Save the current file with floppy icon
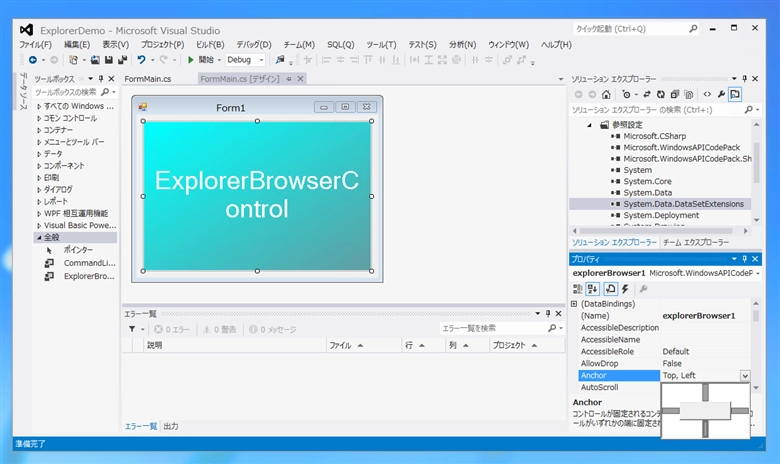This screenshot has width=780, height=464. pos(108,60)
